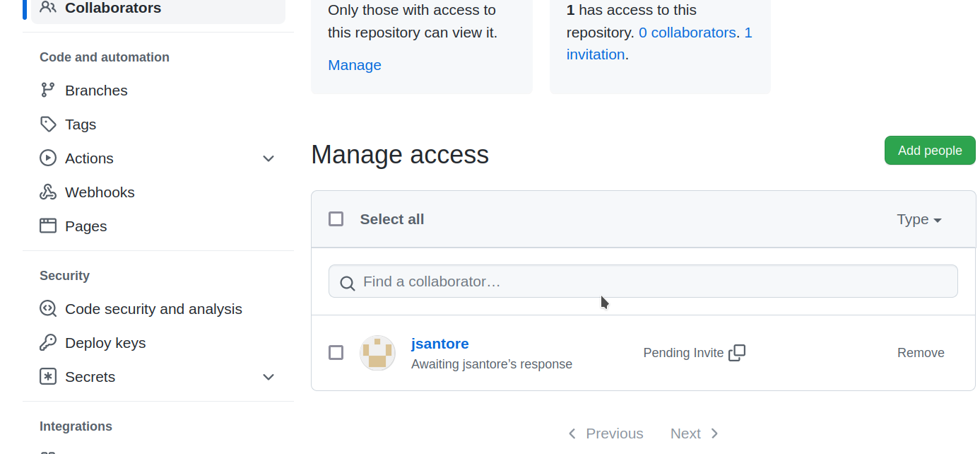Click the Pending Invite status text

click(683, 353)
